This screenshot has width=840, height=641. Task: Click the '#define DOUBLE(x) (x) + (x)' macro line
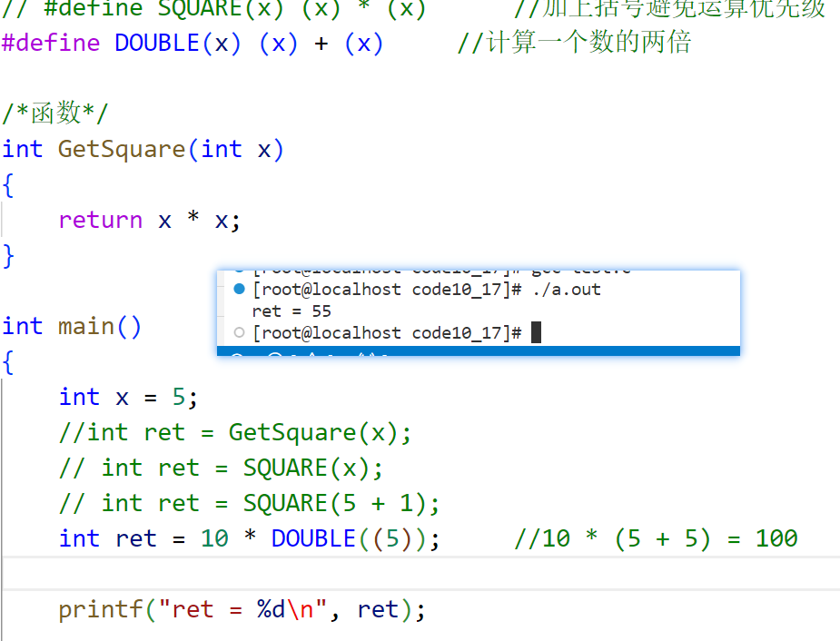tap(193, 43)
